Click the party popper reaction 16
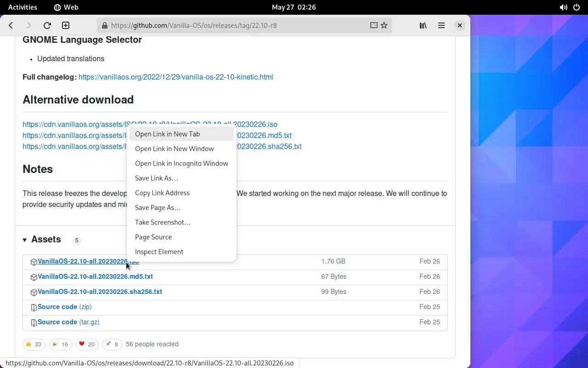 pyautogui.click(x=61, y=344)
